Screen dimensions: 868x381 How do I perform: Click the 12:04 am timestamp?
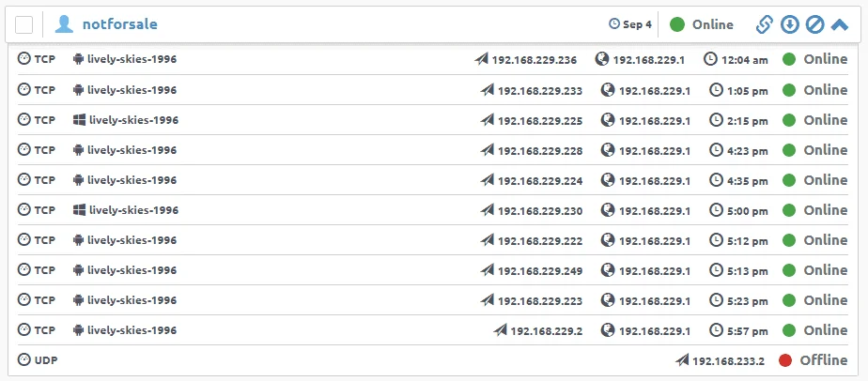(x=745, y=60)
